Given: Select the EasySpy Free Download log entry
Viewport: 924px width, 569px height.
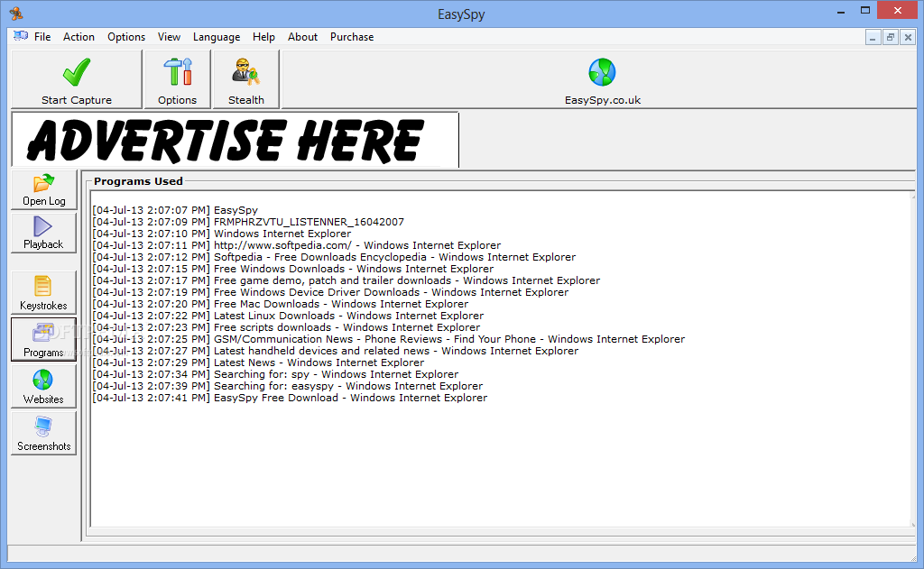Looking at the screenshot, I should 290,399.
